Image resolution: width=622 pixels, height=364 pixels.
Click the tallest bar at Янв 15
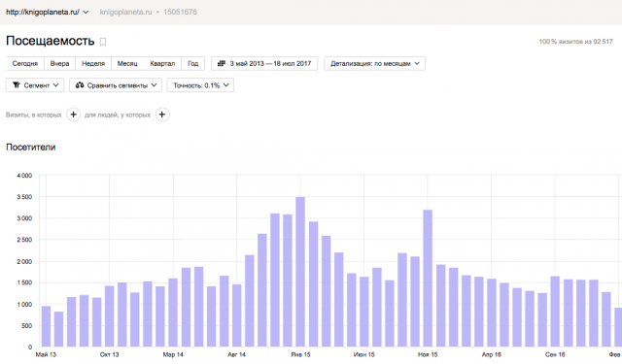[300, 272]
